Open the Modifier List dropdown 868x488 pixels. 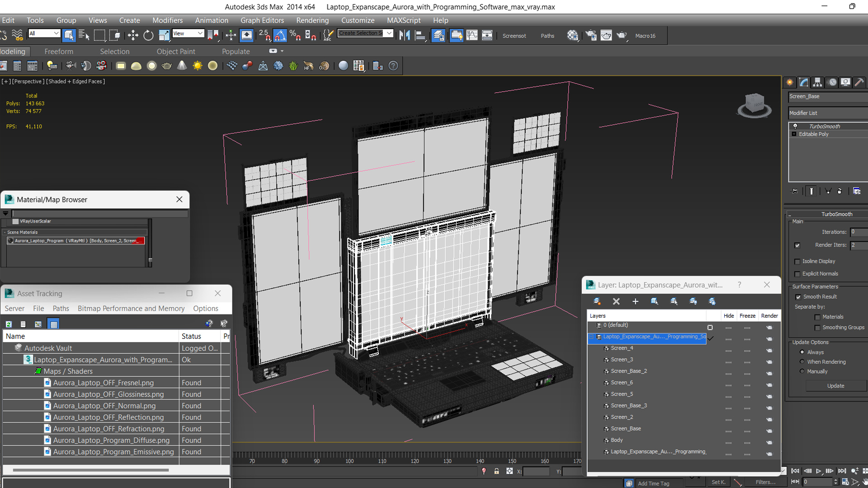828,113
